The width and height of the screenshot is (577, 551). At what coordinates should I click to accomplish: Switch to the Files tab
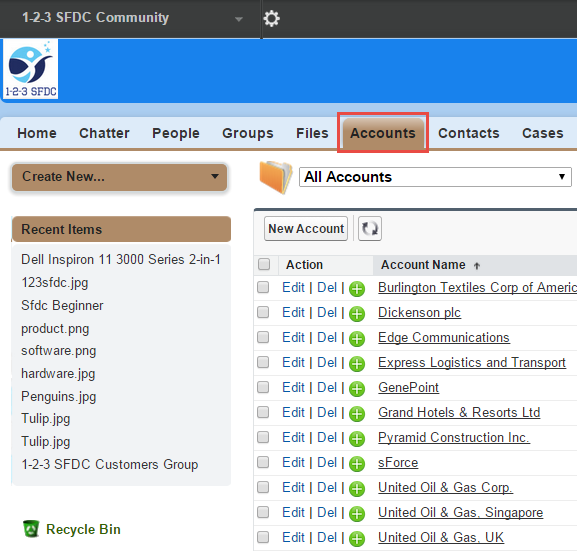[x=312, y=133]
